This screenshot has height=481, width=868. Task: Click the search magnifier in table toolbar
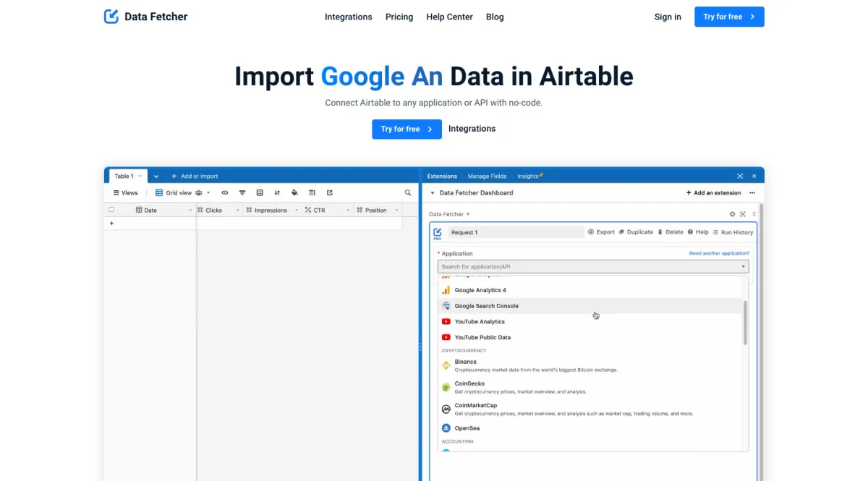[408, 193]
